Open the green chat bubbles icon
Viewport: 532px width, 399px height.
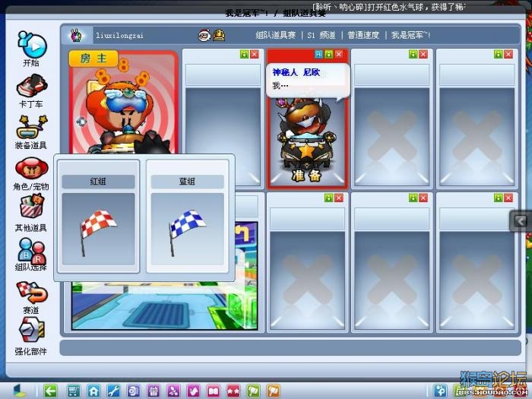(x=253, y=391)
